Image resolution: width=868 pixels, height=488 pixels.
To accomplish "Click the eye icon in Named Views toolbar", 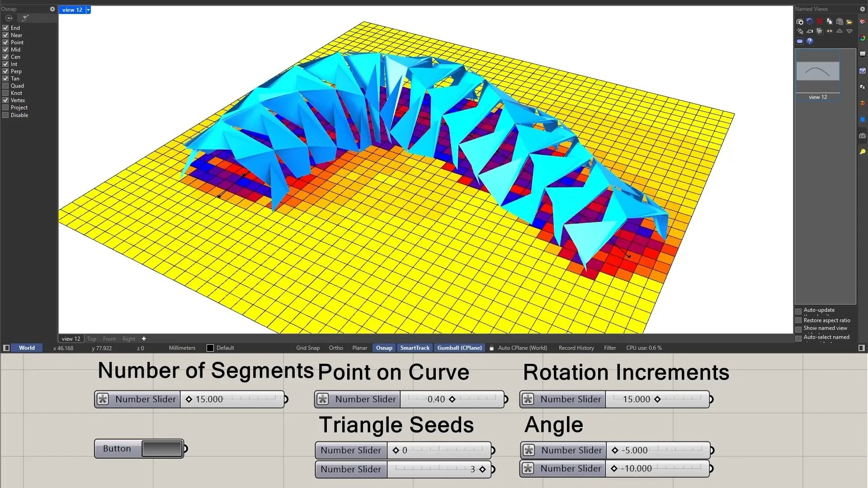I will [829, 31].
